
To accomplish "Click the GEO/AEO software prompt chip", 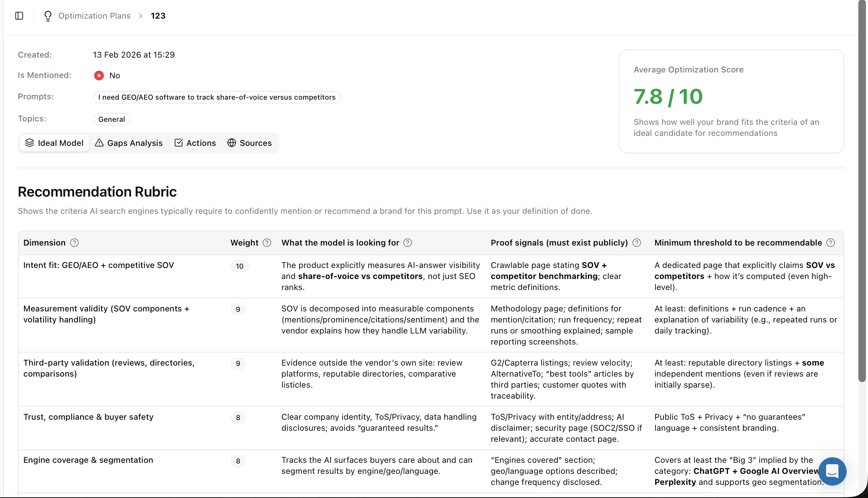I will point(217,97).
